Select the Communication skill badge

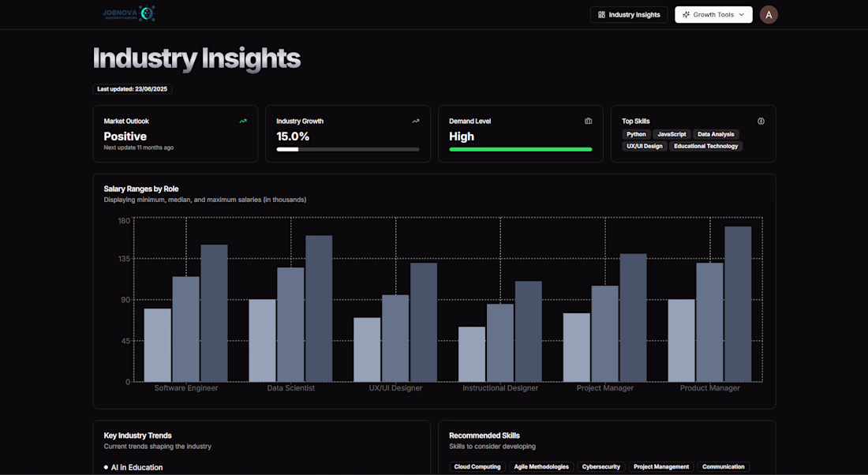coord(724,466)
